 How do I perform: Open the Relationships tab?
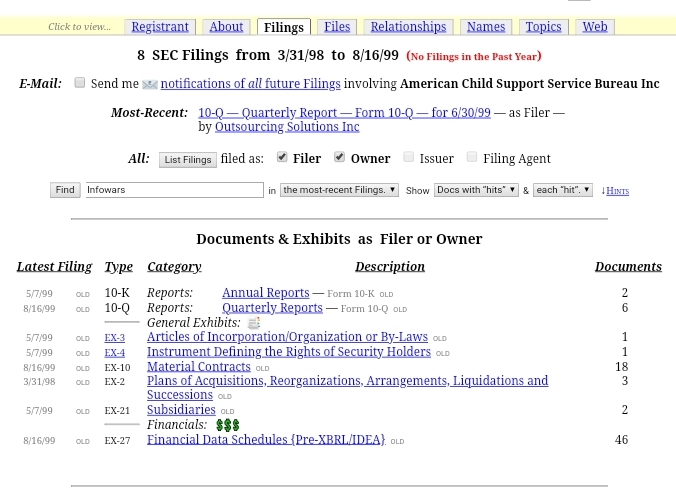pos(408,27)
